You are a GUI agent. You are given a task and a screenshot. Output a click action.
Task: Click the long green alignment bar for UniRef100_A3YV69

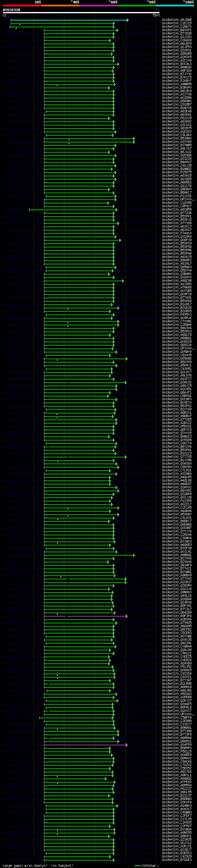click(89, 142)
